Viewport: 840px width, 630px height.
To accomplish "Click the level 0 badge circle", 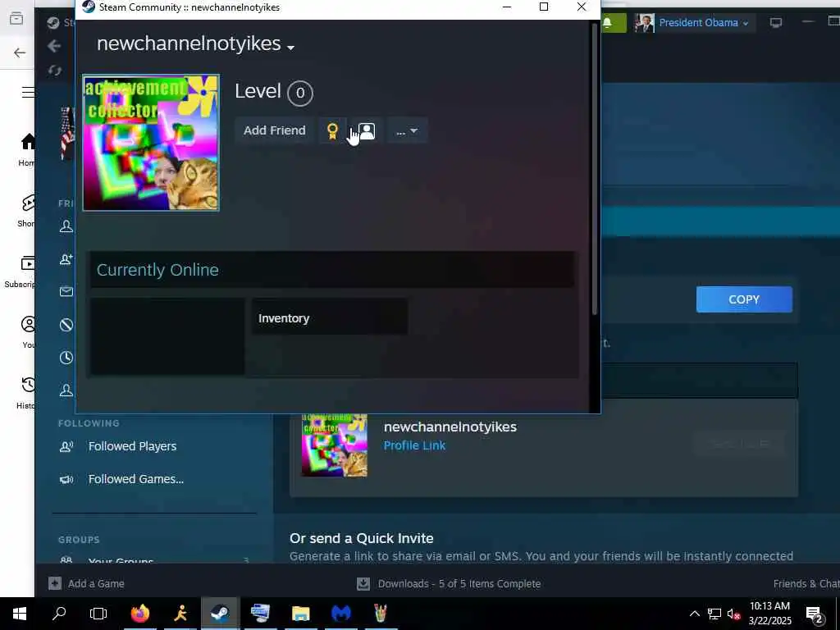I will click(300, 93).
